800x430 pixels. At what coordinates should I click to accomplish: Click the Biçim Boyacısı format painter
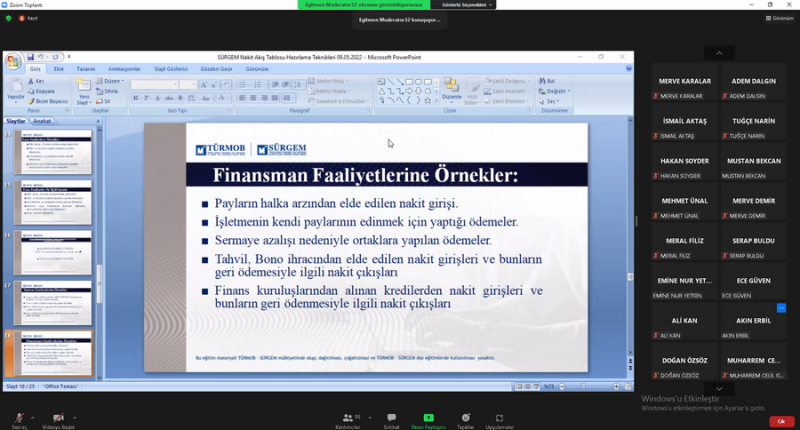[x=52, y=101]
